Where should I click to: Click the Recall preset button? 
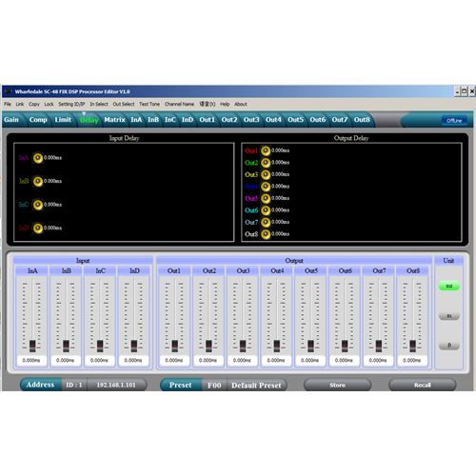[423, 385]
